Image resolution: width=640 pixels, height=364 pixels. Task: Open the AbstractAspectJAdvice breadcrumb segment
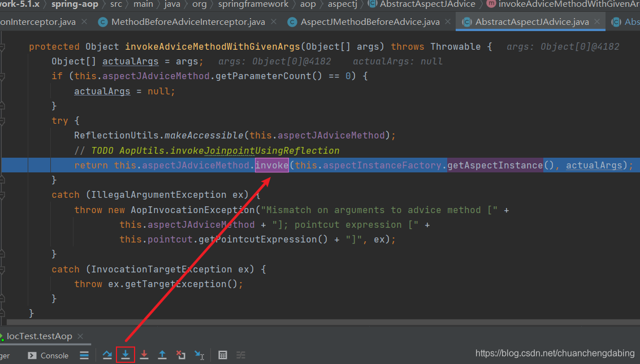427,4
